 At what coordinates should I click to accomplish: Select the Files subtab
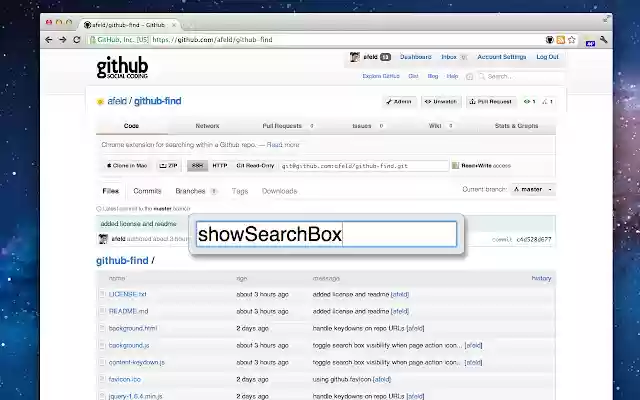pyautogui.click(x=111, y=191)
